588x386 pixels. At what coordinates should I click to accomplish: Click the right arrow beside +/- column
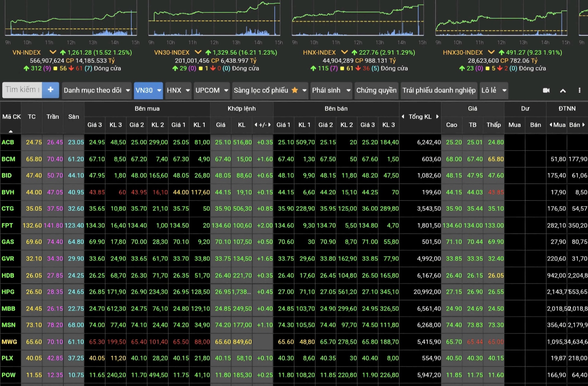coord(269,125)
